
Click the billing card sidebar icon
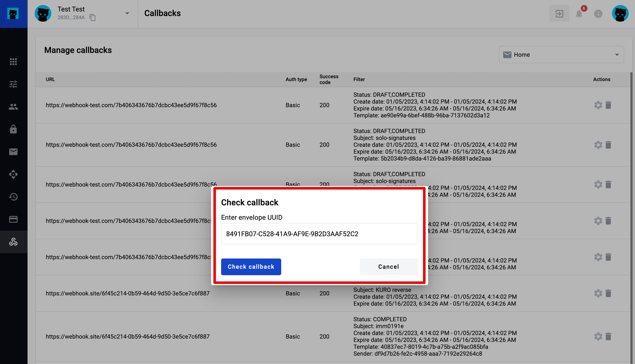13,219
